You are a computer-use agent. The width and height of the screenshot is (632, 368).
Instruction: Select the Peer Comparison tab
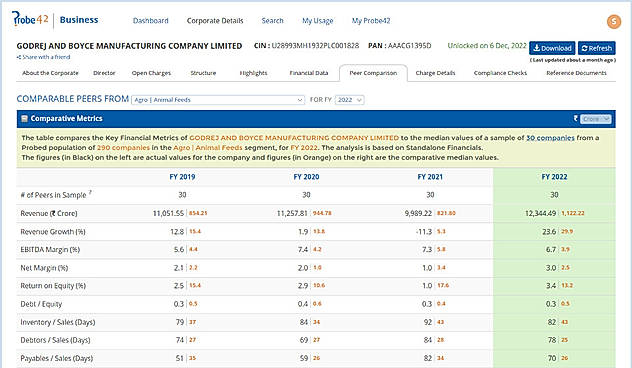coord(373,73)
